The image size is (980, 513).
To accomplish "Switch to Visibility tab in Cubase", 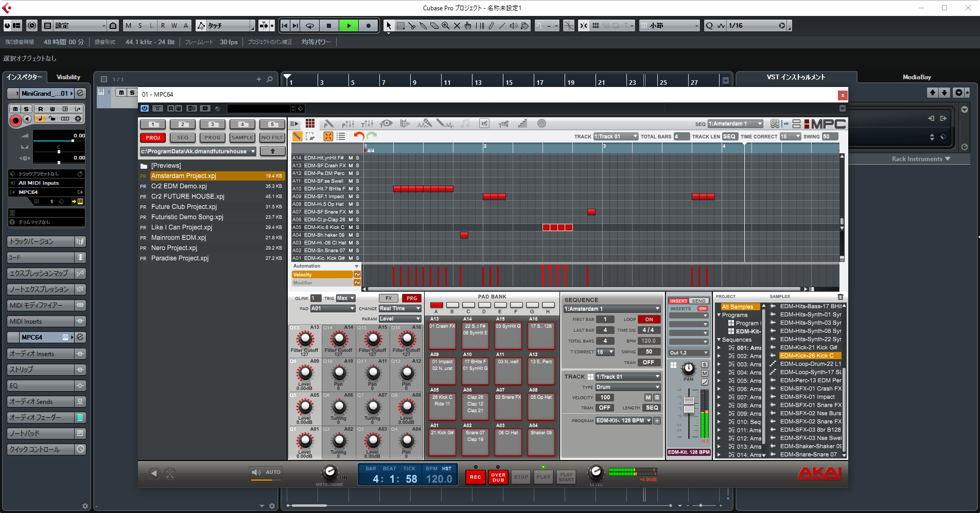I will (x=68, y=77).
